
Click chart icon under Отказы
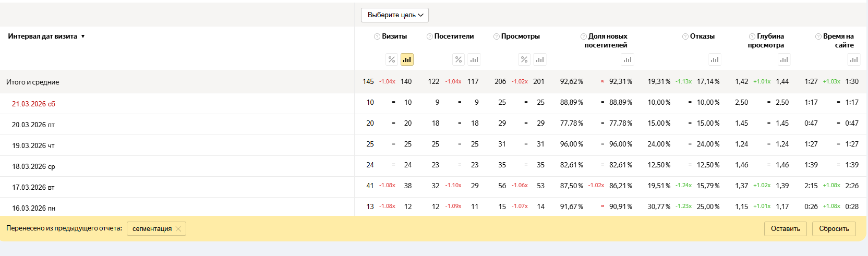[x=715, y=59]
